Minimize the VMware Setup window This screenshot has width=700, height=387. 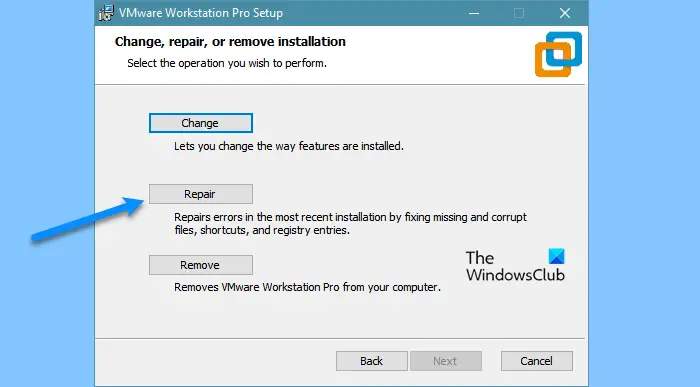(x=474, y=13)
